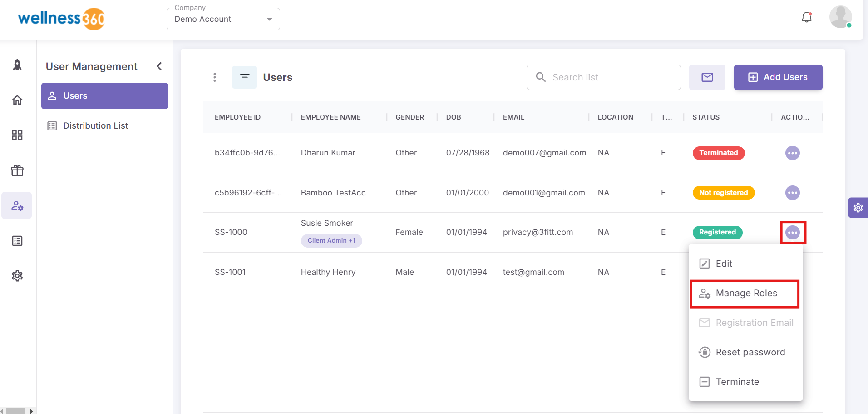The image size is (868, 414).
Task: Click the envelope email button near Add Users
Action: click(x=707, y=77)
